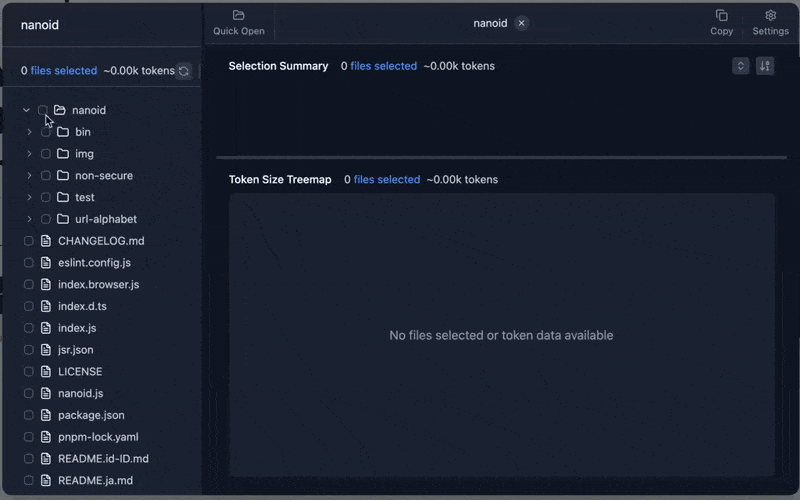The height and width of the screenshot is (500, 800).
Task: Click the test folder icon
Action: coord(63,197)
